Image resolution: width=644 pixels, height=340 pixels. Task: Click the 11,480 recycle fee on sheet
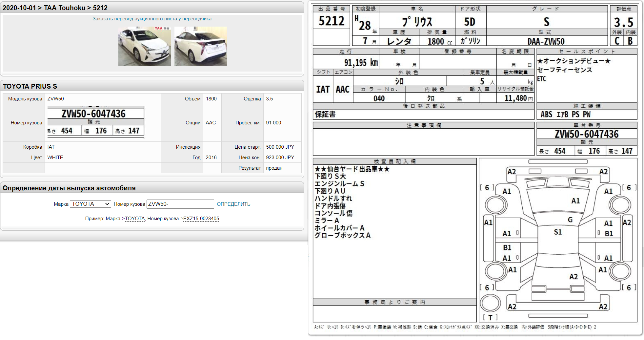coord(515,98)
